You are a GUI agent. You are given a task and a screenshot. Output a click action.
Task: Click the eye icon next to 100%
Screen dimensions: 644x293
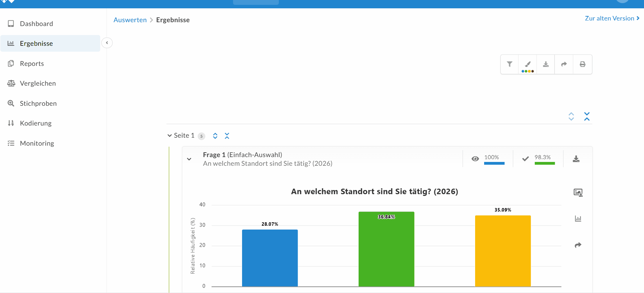[475, 159]
